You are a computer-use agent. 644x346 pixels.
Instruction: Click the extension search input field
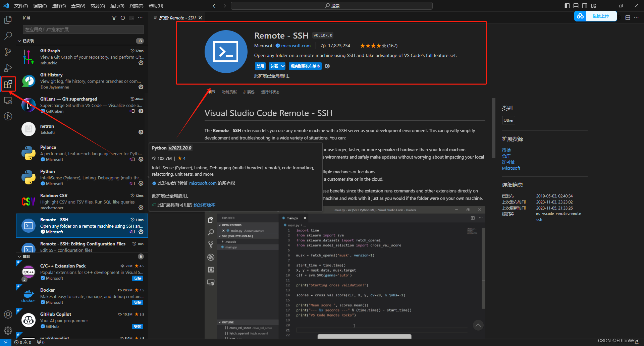point(83,30)
